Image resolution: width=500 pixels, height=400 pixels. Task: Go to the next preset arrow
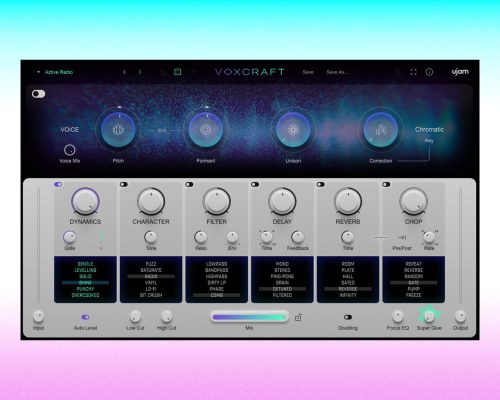coord(140,72)
